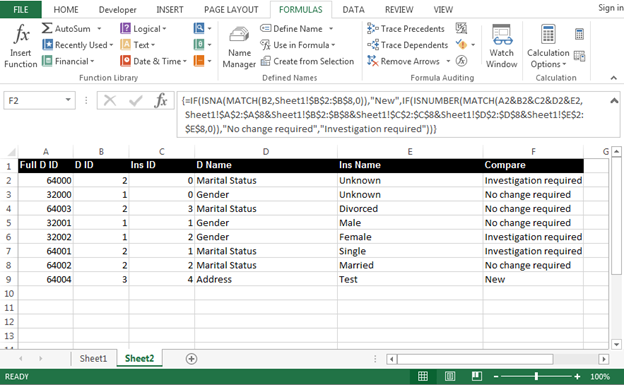Image resolution: width=624 pixels, height=385 pixels.
Task: Click Trace Precedents
Action: pyautogui.click(x=406, y=29)
